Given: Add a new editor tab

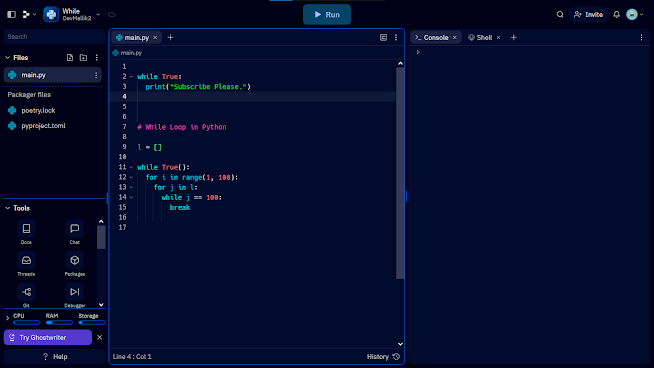Looking at the screenshot, I should pyautogui.click(x=170, y=38).
